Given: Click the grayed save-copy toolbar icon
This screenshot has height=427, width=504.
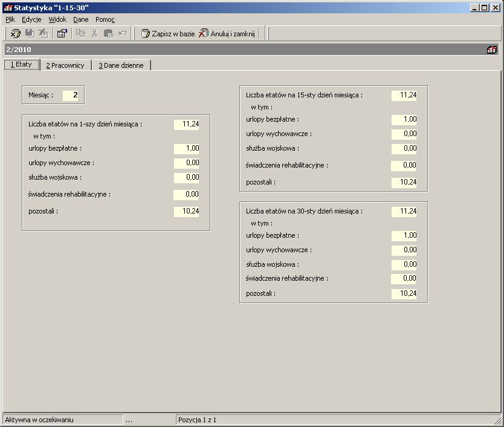Looking at the screenshot, I should [30, 33].
